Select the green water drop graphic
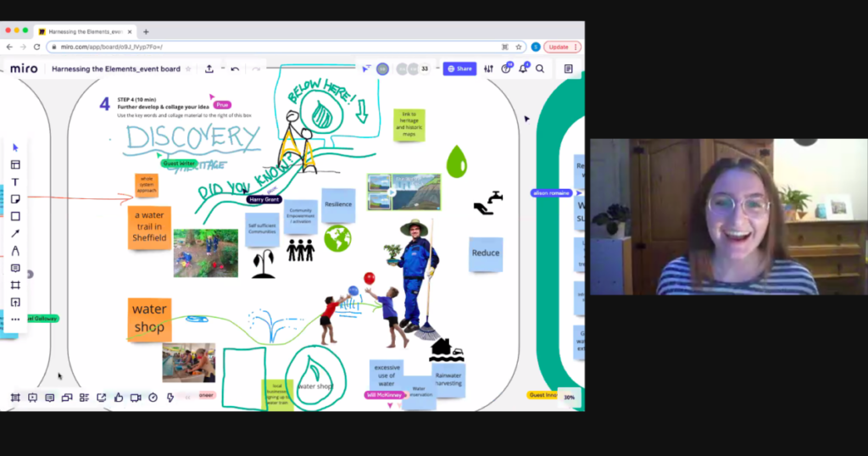The image size is (868, 456). (x=457, y=162)
